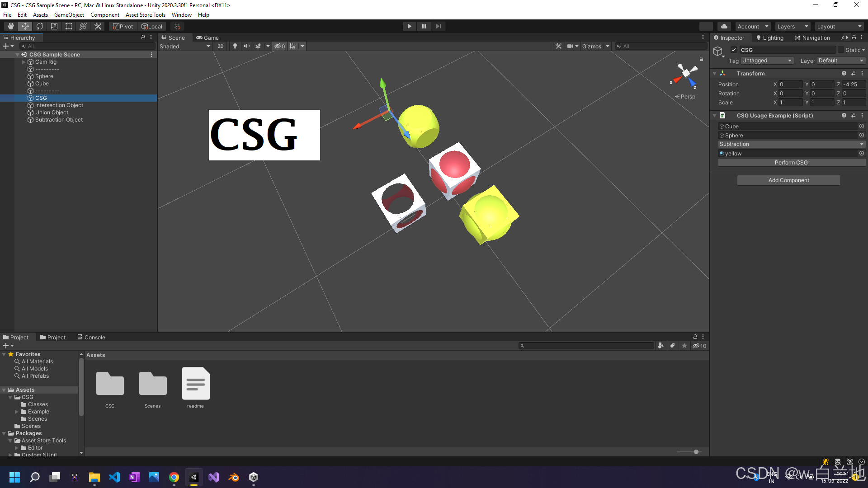Select the Scale tool

[54, 26]
